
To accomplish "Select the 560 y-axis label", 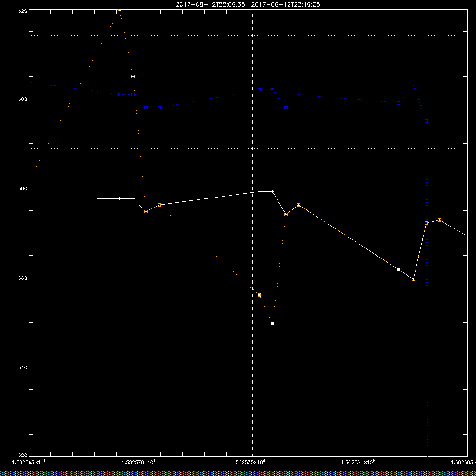I will click(x=23, y=278).
